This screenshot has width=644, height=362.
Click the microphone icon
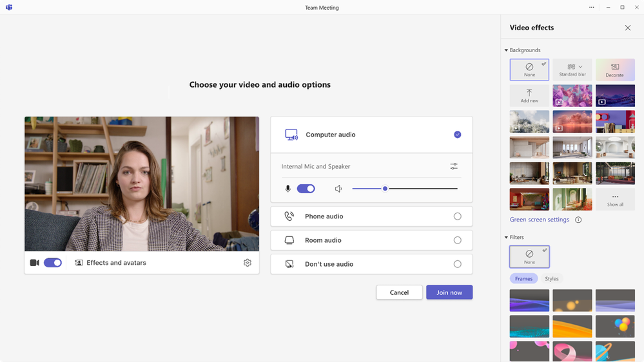(x=288, y=189)
